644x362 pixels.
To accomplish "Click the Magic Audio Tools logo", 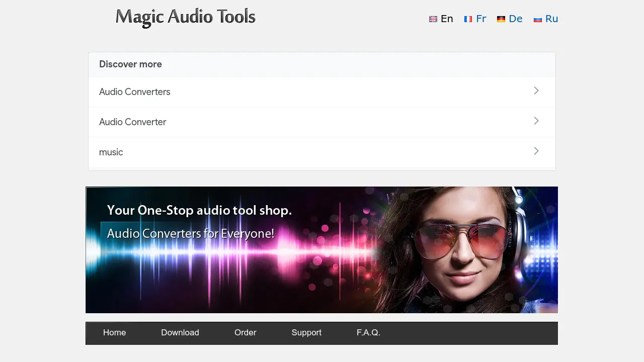I will click(185, 17).
